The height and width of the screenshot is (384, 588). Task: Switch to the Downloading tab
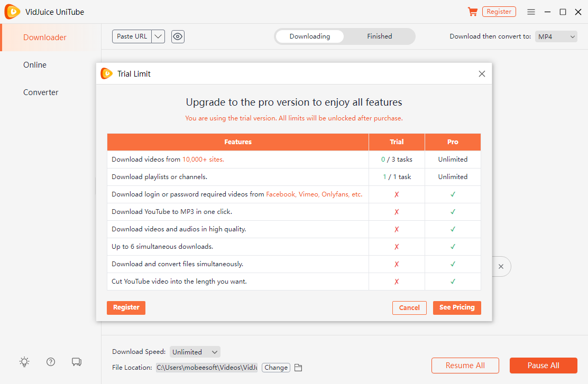(x=310, y=36)
